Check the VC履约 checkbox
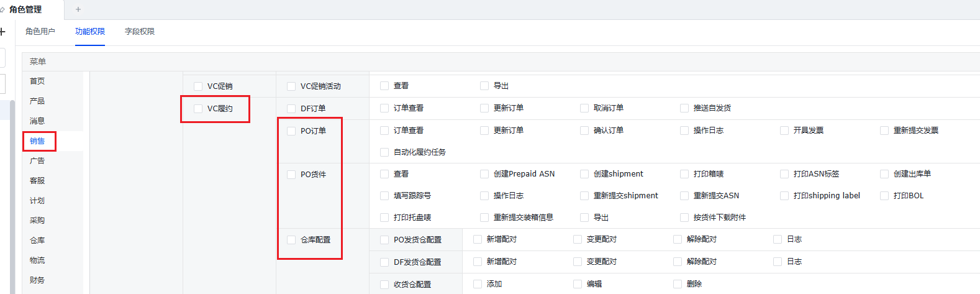The width and height of the screenshot is (980, 294). (198, 109)
